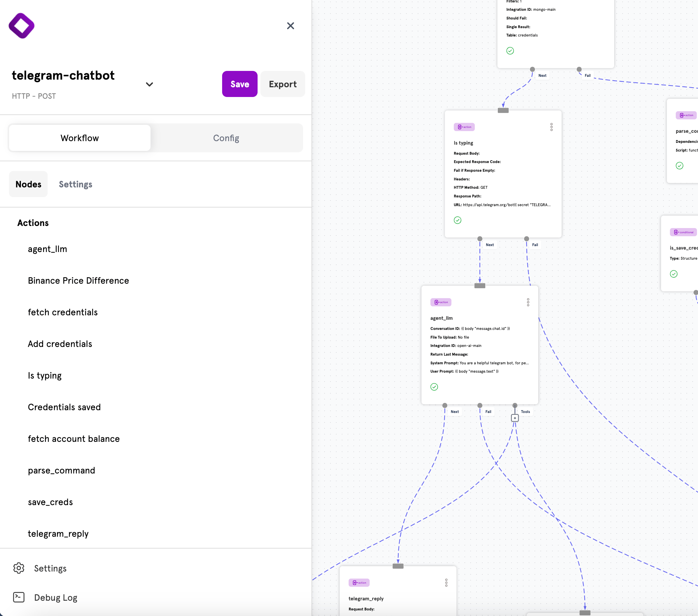Select fetch account balance action

point(74,439)
